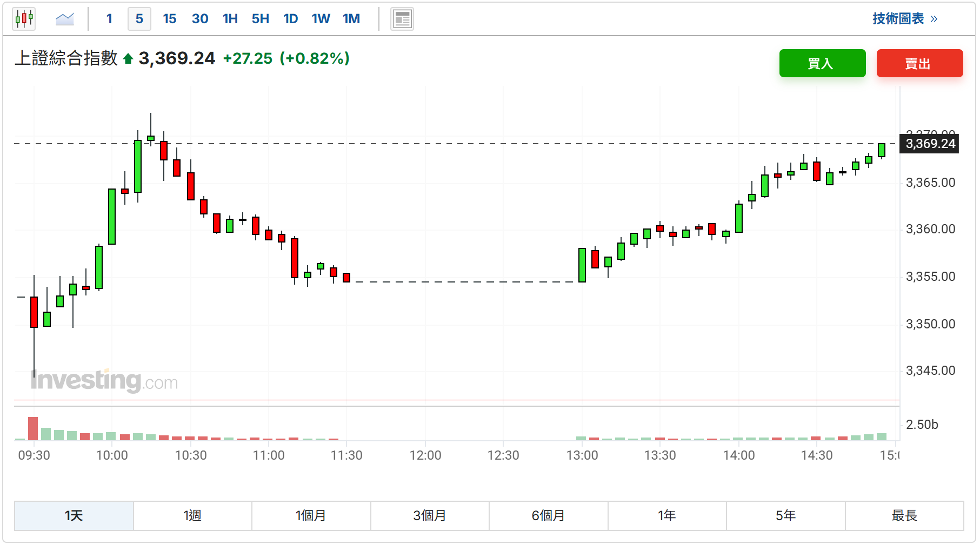Click the 14:30 time axis label
The image size is (980, 545).
pyautogui.click(x=817, y=455)
